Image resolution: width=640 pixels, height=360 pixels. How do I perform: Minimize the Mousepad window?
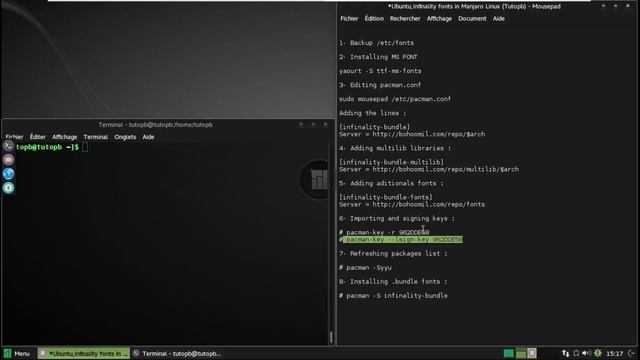[603, 6]
